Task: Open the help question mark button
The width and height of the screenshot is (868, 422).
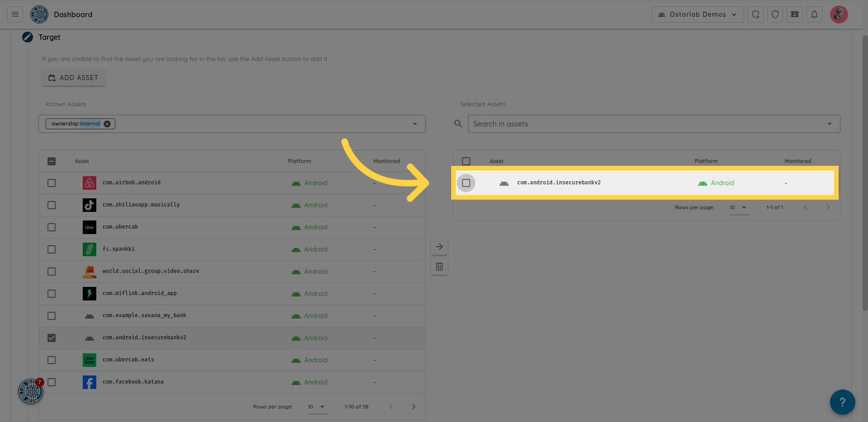Action: click(842, 402)
